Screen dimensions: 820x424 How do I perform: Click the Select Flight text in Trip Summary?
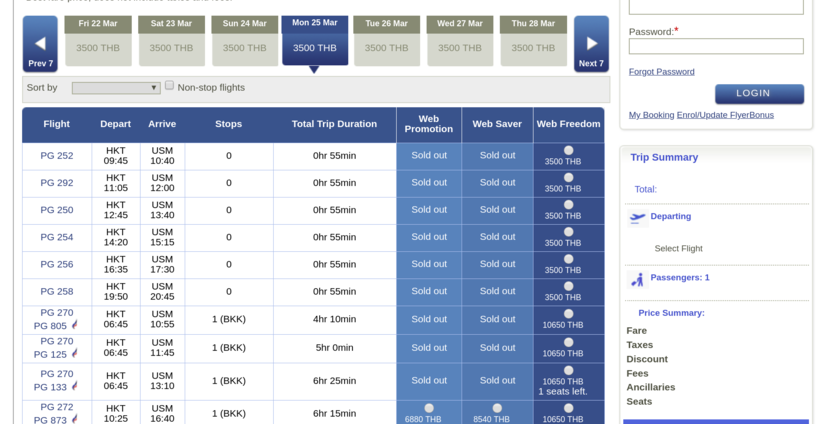point(678,249)
